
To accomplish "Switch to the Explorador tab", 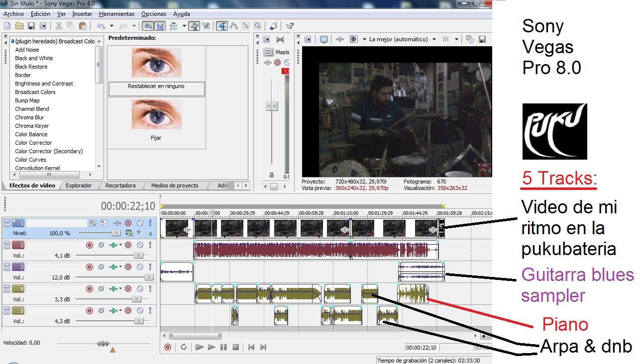I will pyautogui.click(x=79, y=185).
